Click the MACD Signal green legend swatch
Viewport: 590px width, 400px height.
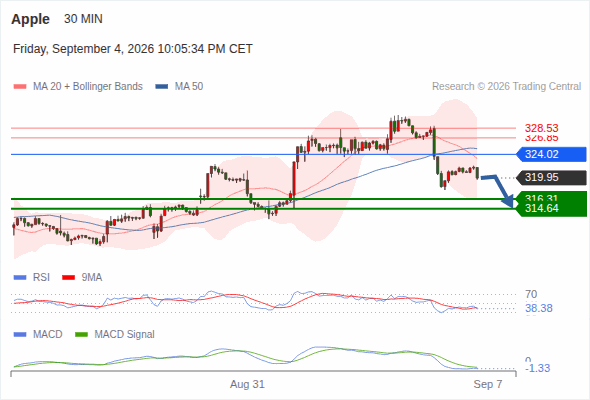click(81, 334)
